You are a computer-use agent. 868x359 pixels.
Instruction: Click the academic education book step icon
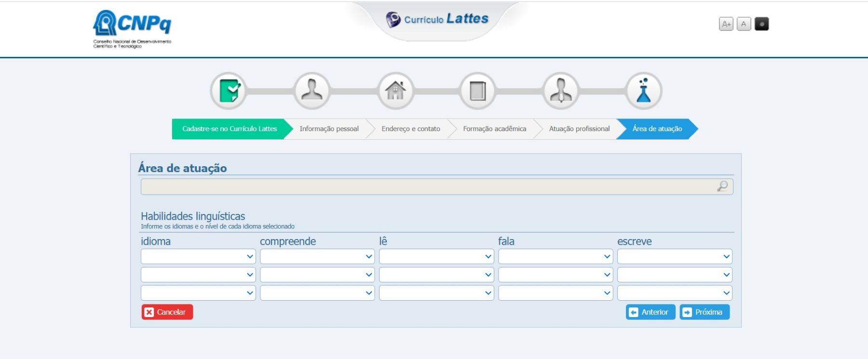click(x=477, y=91)
